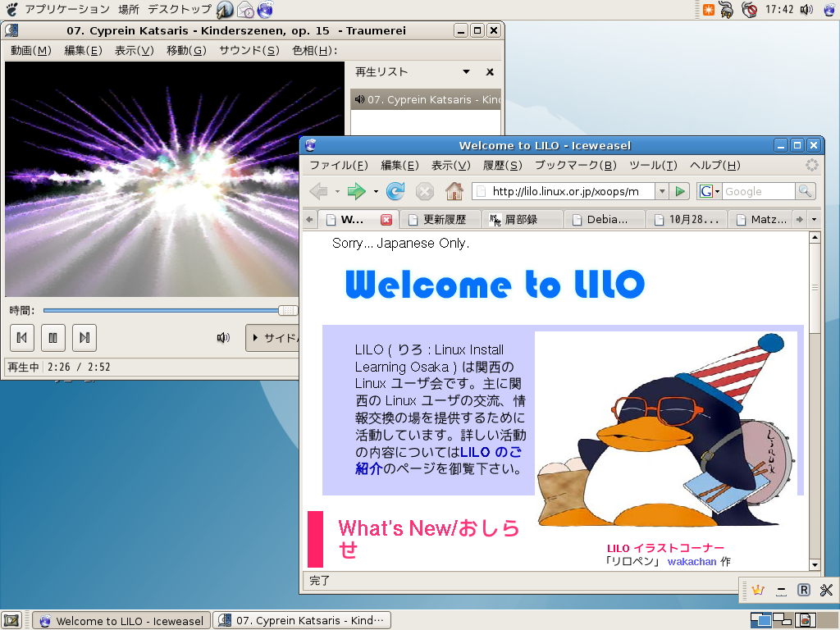Click the 2:26 / 2:52 time status in Totem

click(x=79, y=367)
